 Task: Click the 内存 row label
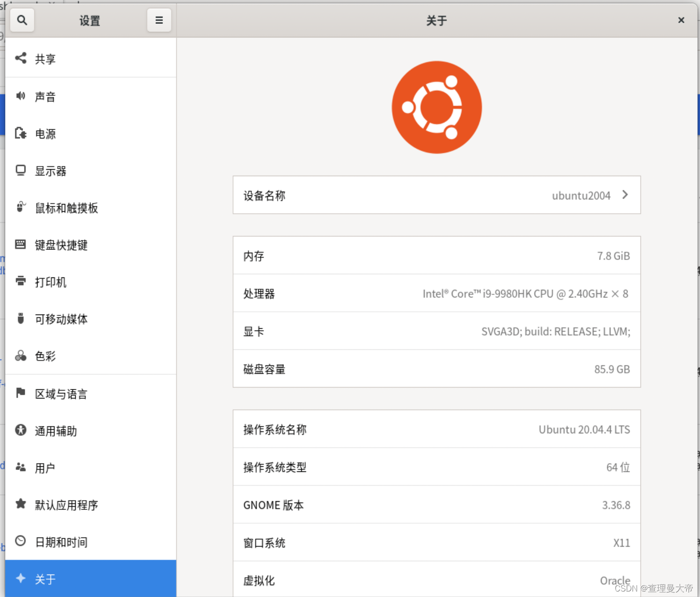254,256
